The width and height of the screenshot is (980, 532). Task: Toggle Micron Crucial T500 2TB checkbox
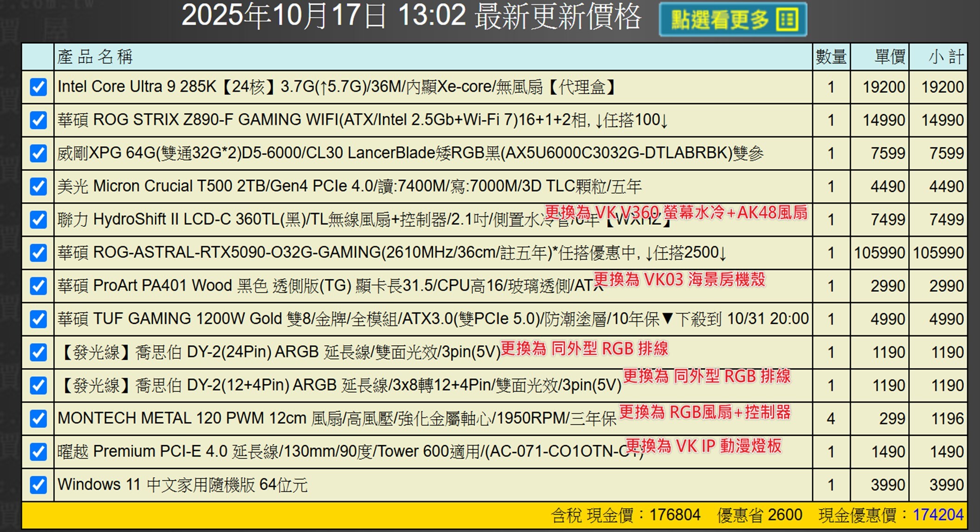coord(38,187)
